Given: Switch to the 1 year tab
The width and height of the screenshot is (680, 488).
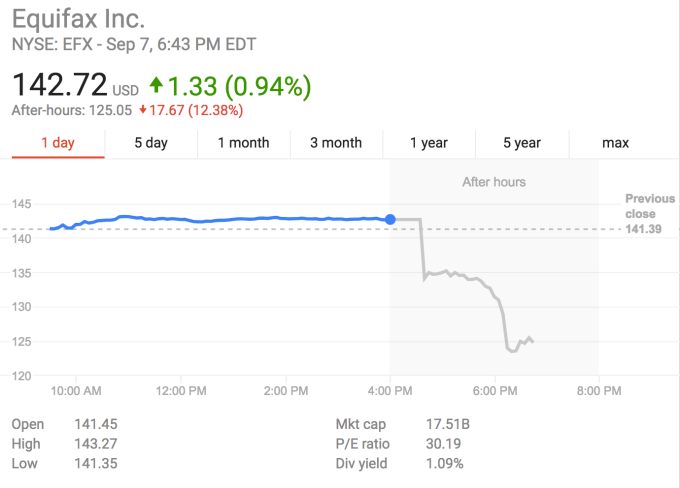Looking at the screenshot, I should [429, 143].
